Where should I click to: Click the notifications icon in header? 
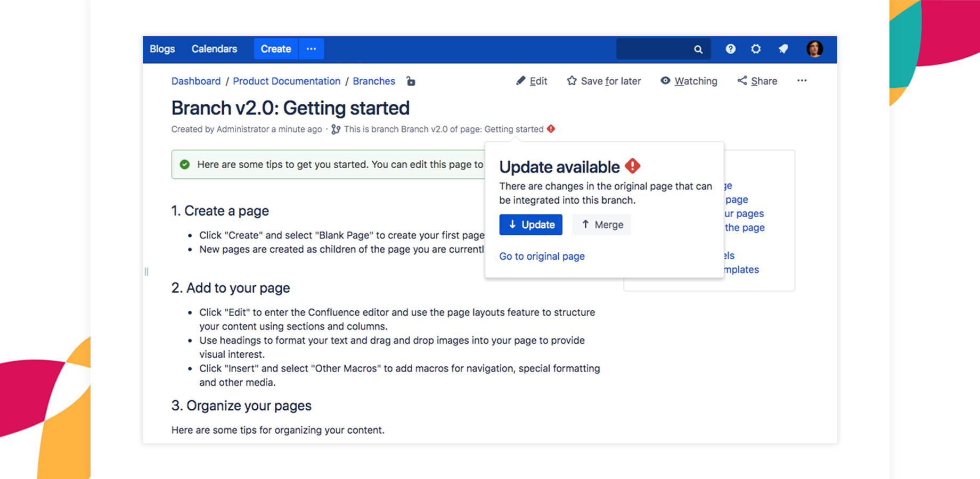click(783, 49)
